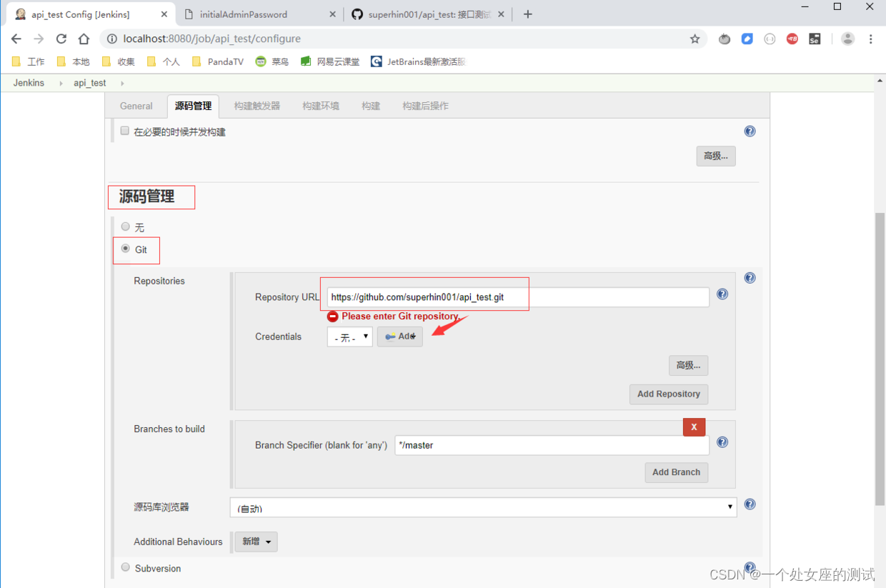886x588 pixels.
Task: Go to the browser home icon
Action: click(x=84, y=39)
